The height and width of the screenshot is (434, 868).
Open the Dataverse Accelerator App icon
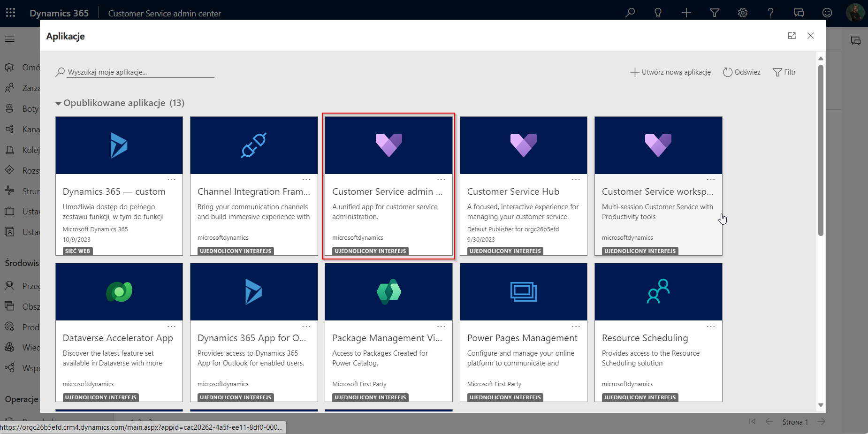click(x=119, y=292)
